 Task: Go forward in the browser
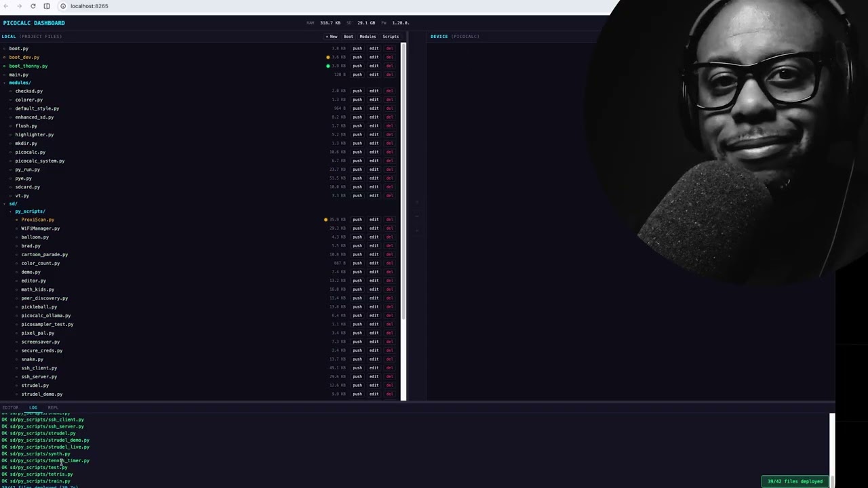[19, 6]
